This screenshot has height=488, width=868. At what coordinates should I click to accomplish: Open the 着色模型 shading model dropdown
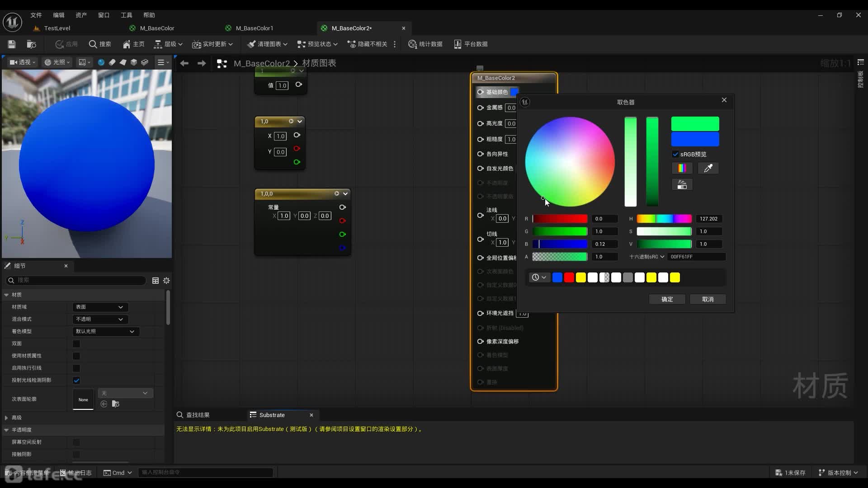click(x=105, y=332)
